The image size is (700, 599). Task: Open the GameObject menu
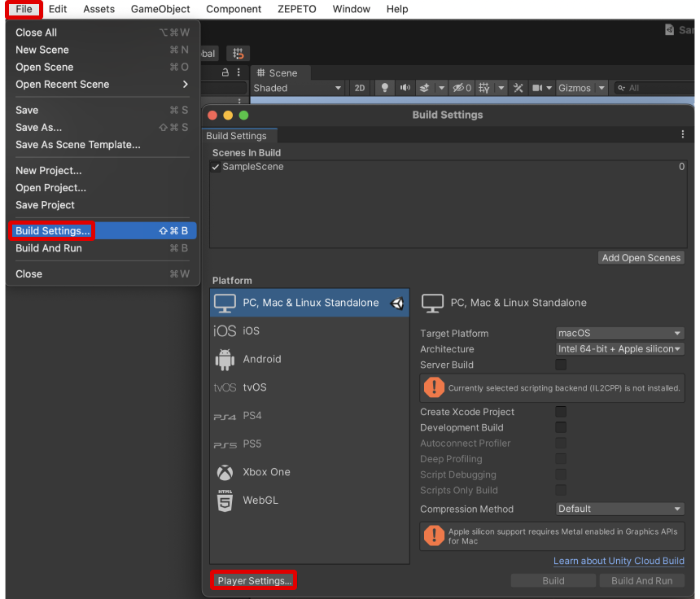[160, 9]
